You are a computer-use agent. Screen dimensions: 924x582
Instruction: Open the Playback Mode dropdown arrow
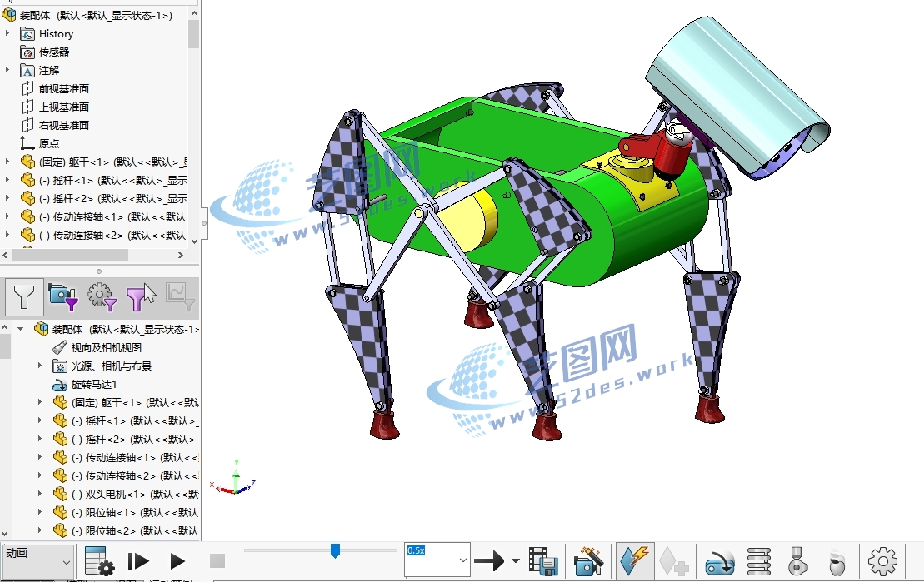516,561
